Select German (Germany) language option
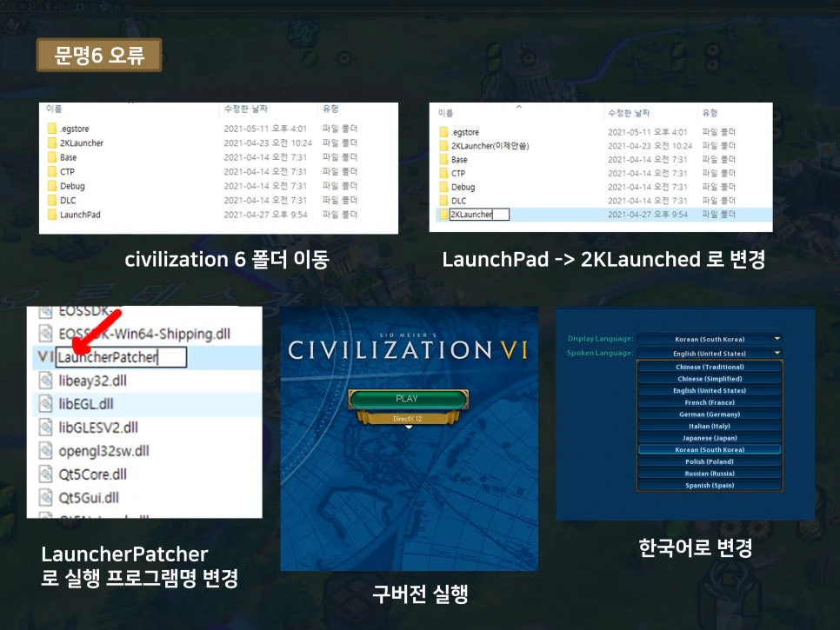The width and height of the screenshot is (840, 630). 710,414
